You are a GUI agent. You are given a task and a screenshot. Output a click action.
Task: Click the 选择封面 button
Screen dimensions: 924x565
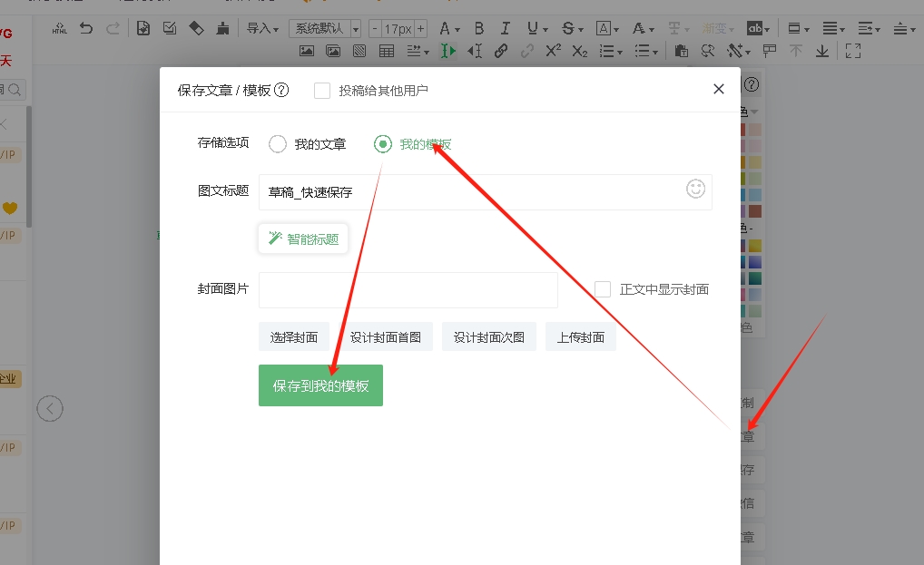(x=294, y=337)
